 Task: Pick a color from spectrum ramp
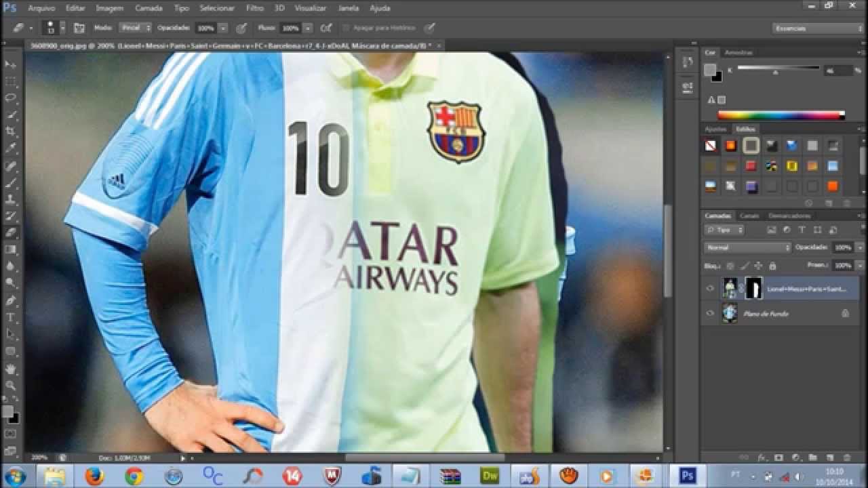781,115
